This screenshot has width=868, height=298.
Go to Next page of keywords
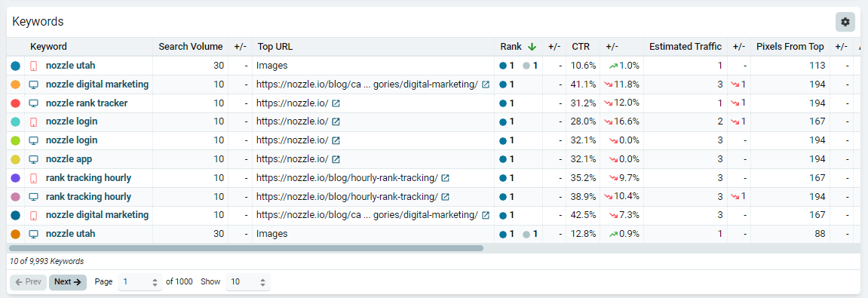click(x=68, y=282)
